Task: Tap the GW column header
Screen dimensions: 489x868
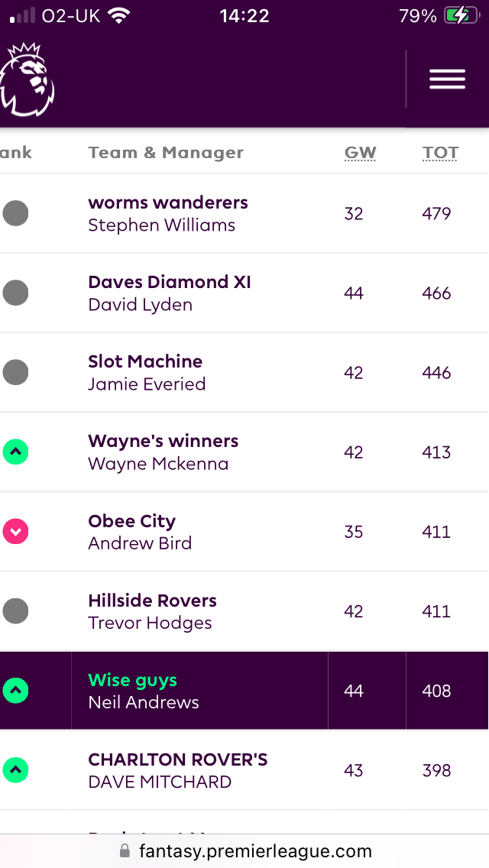Action: pos(360,153)
